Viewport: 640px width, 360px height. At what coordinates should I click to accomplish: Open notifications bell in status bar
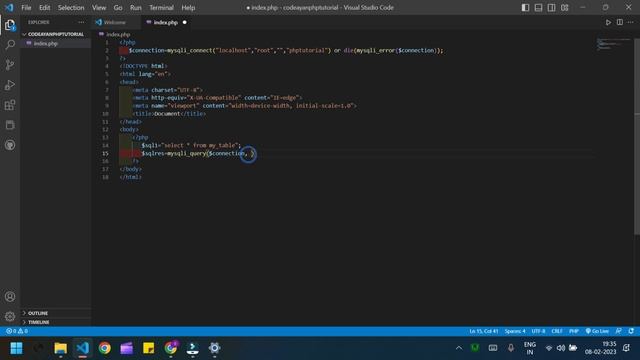pos(631,331)
